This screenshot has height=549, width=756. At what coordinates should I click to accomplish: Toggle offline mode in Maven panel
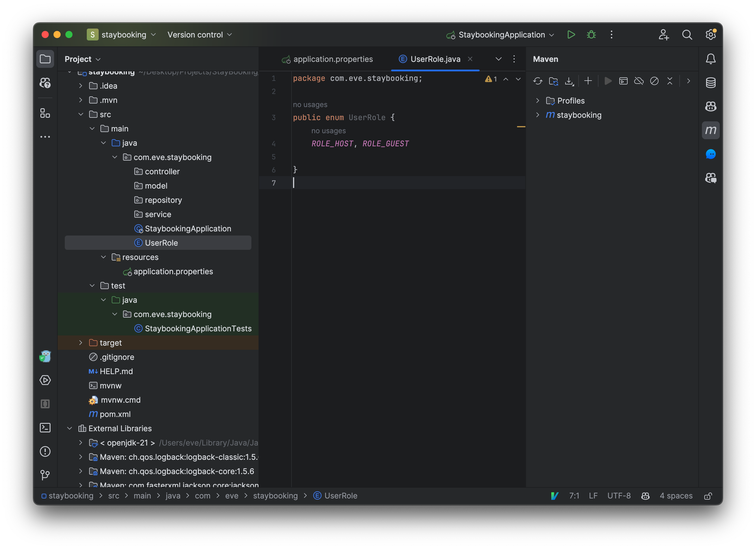point(639,81)
